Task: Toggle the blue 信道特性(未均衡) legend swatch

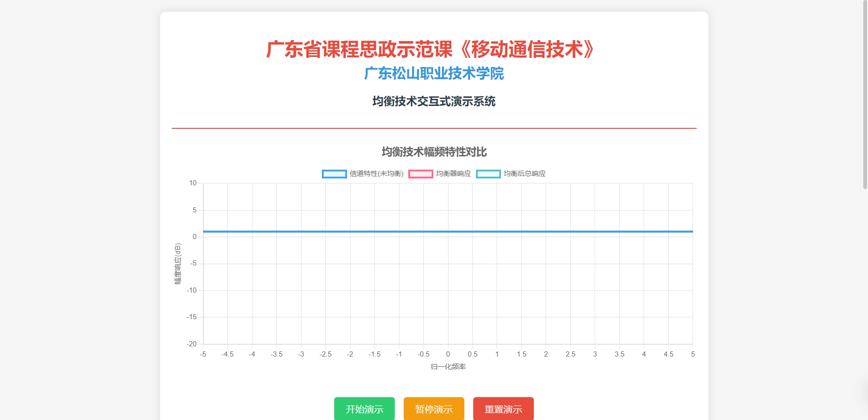Action: point(334,174)
